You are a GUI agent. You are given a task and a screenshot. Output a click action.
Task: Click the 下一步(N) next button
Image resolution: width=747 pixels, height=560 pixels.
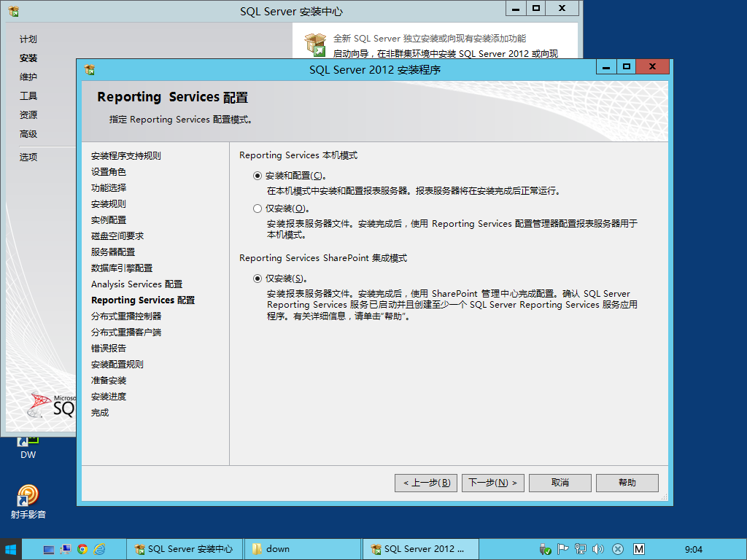pyautogui.click(x=493, y=483)
